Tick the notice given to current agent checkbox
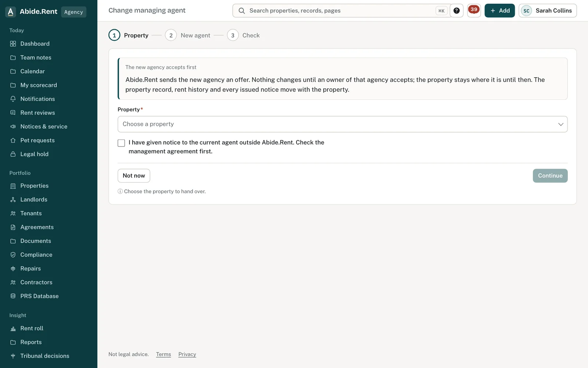The width and height of the screenshot is (588, 368). click(121, 143)
